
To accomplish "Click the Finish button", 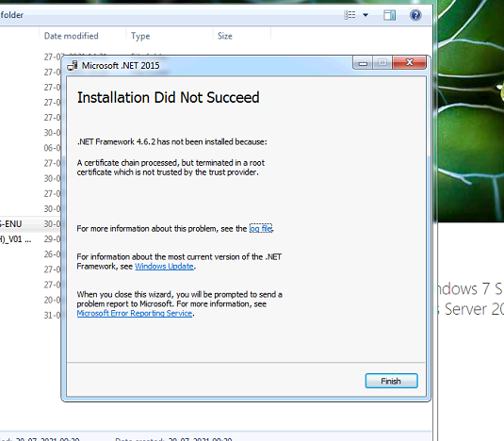I will pyautogui.click(x=391, y=381).
